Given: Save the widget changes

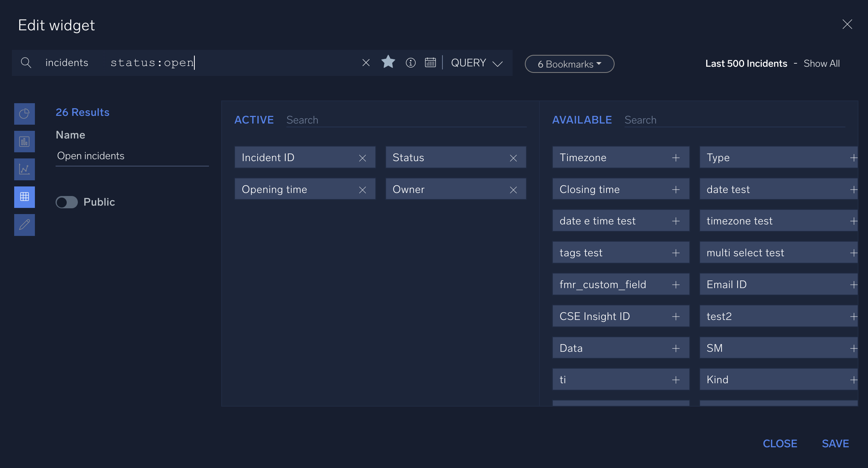Looking at the screenshot, I should pyautogui.click(x=835, y=443).
